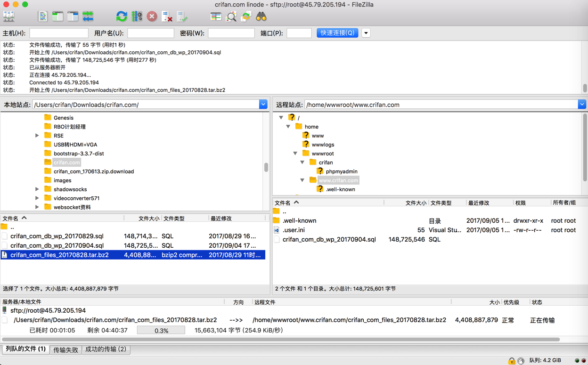The image size is (588, 365).
Task: Click the colored lines list toolbar icon
Action: pos(216,16)
